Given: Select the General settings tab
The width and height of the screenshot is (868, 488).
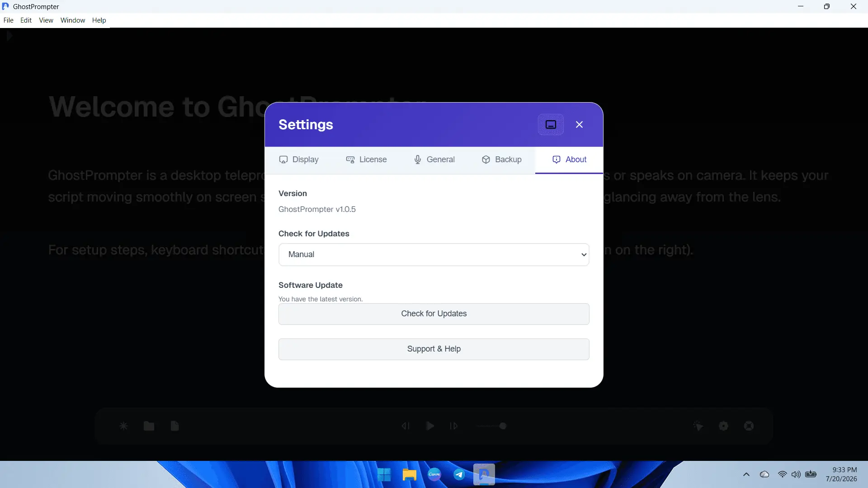Looking at the screenshot, I should 434,160.
